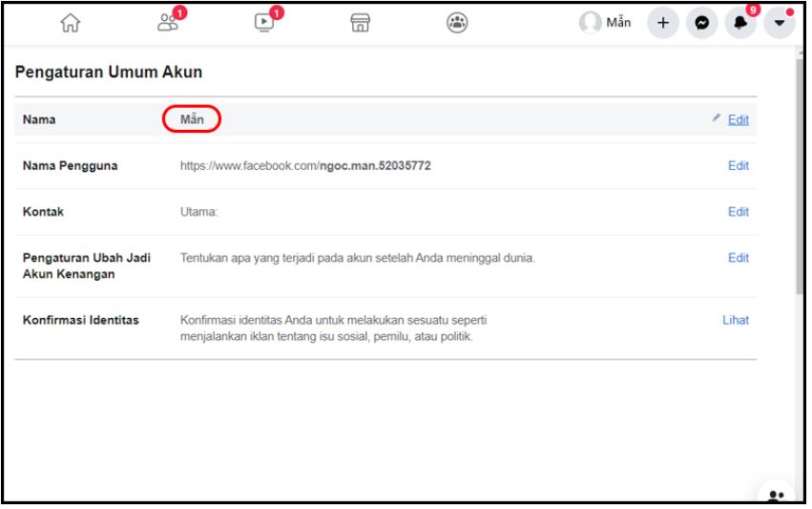Image resolution: width=812 pixels, height=509 pixels.
Task: Click the Utama: contact text
Action: (x=198, y=212)
